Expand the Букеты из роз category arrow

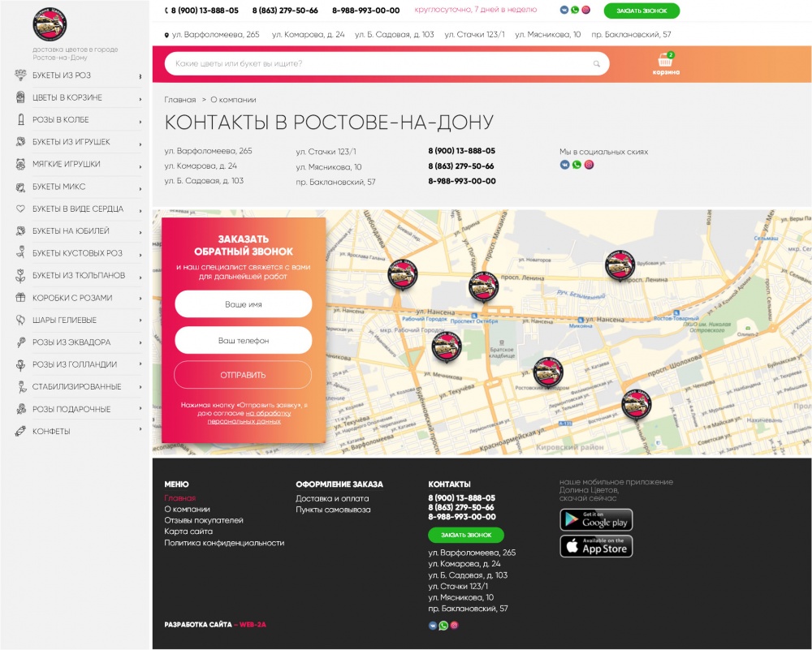(140, 75)
